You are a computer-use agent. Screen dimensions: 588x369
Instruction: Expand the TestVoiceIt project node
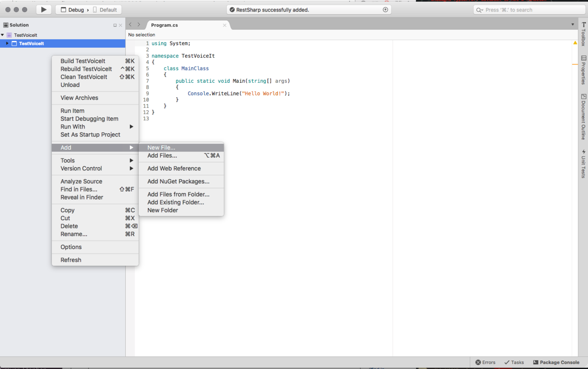[x=7, y=43]
